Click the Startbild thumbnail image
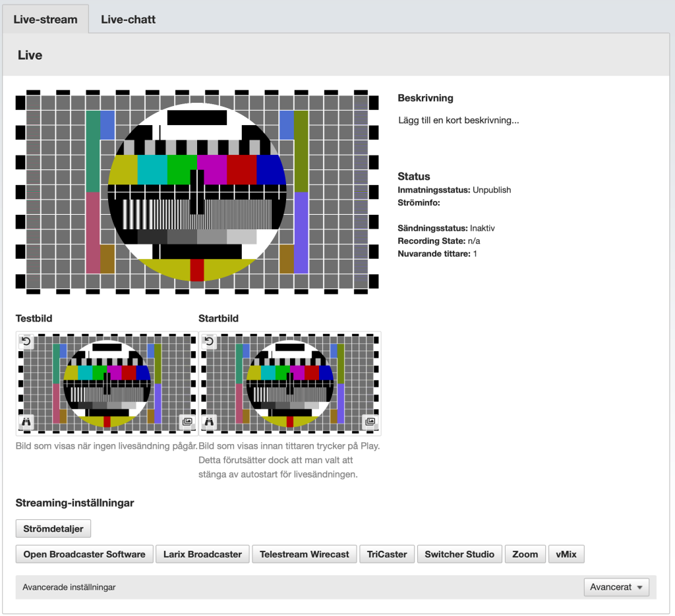 point(290,383)
